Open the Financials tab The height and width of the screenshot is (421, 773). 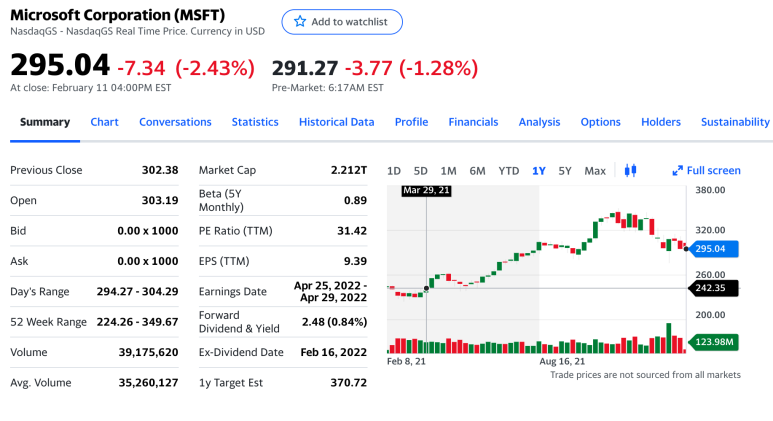click(x=473, y=122)
